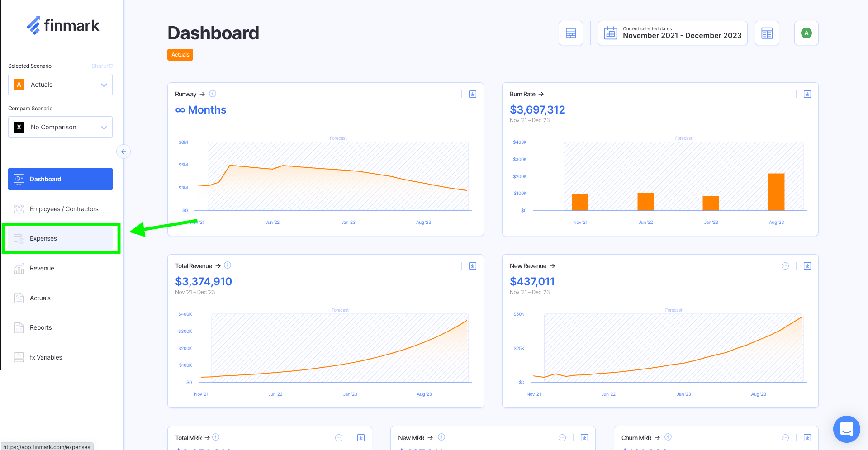Click the Runway info icon
Screen dimensions: 868x450
[x=213, y=94]
